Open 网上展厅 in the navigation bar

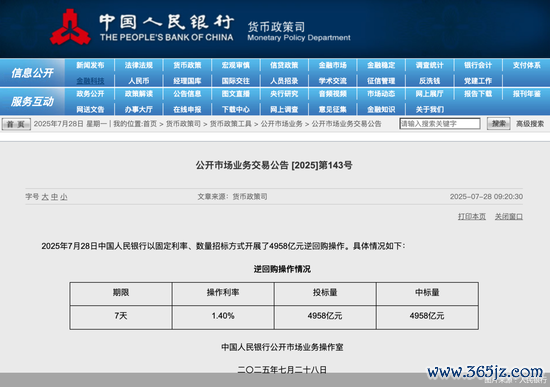point(429,94)
